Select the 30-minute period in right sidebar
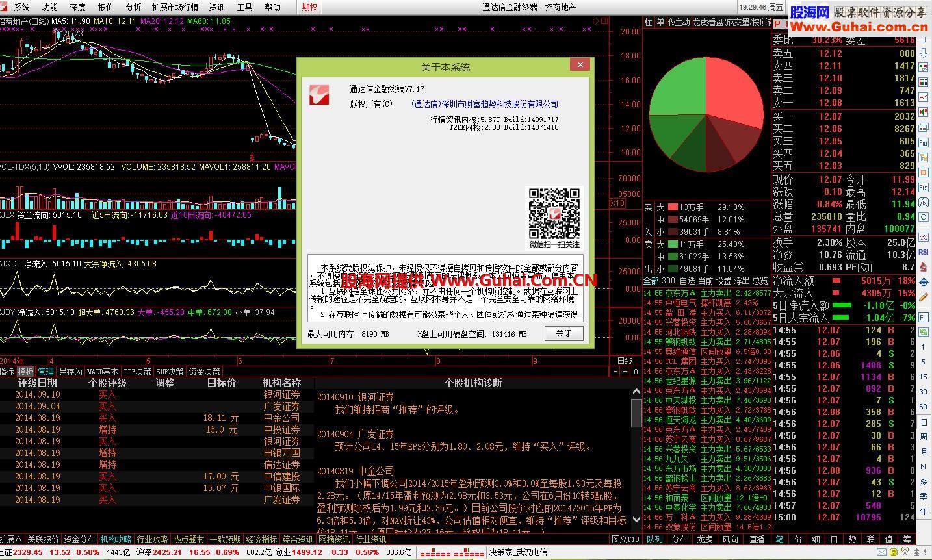 924,392
